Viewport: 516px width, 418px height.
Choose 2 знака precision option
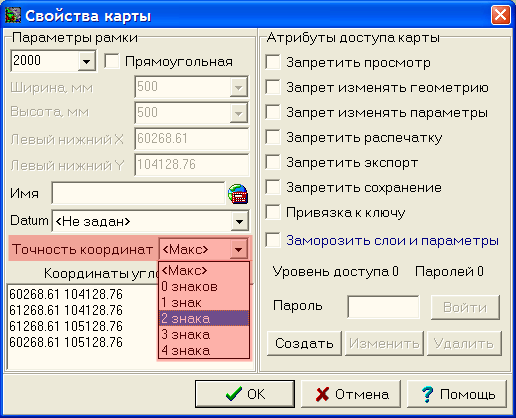pyautogui.click(x=204, y=318)
